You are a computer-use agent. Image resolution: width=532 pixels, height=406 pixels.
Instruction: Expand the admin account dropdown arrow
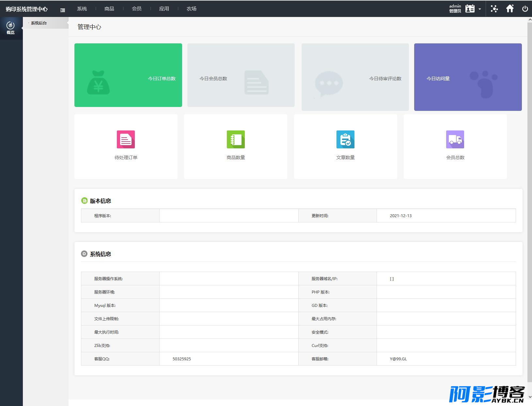pyautogui.click(x=480, y=9)
